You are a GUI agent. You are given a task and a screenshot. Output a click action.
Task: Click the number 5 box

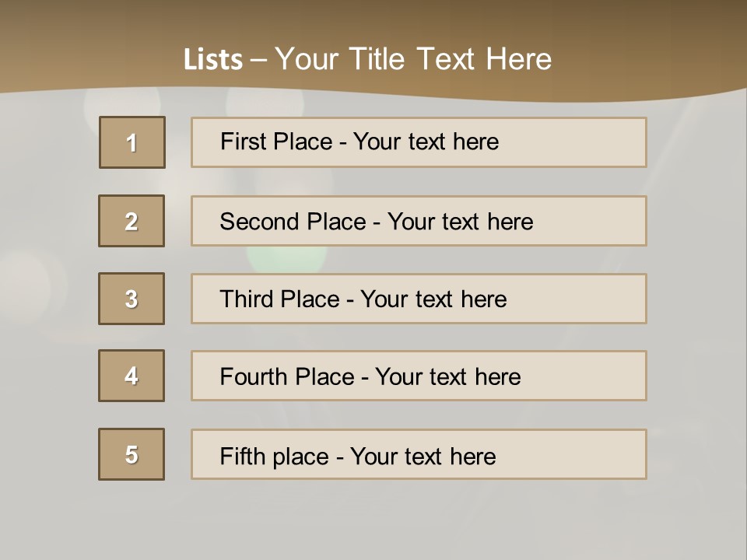point(132,454)
